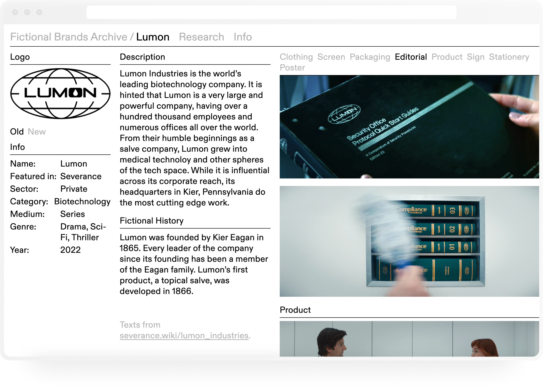
Task: Open the Research page
Action: [201, 37]
